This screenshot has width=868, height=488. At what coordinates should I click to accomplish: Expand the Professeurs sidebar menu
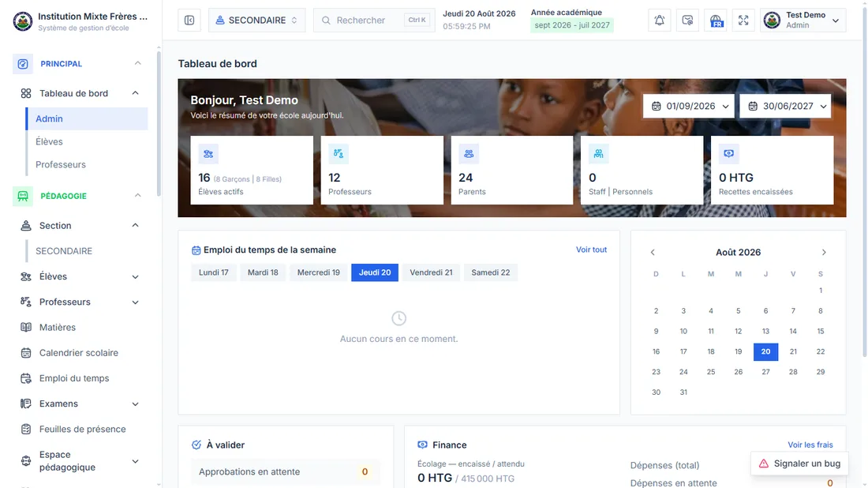point(135,302)
